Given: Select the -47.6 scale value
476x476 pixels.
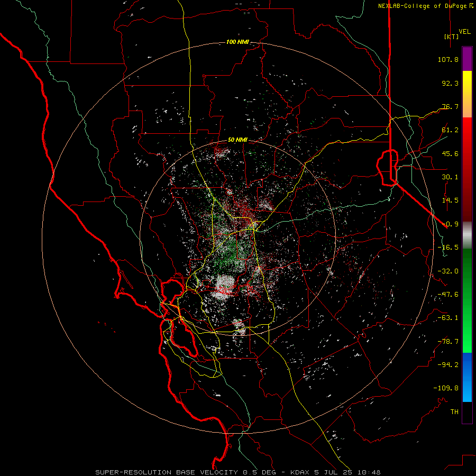Looking at the screenshot, I should click(448, 295).
